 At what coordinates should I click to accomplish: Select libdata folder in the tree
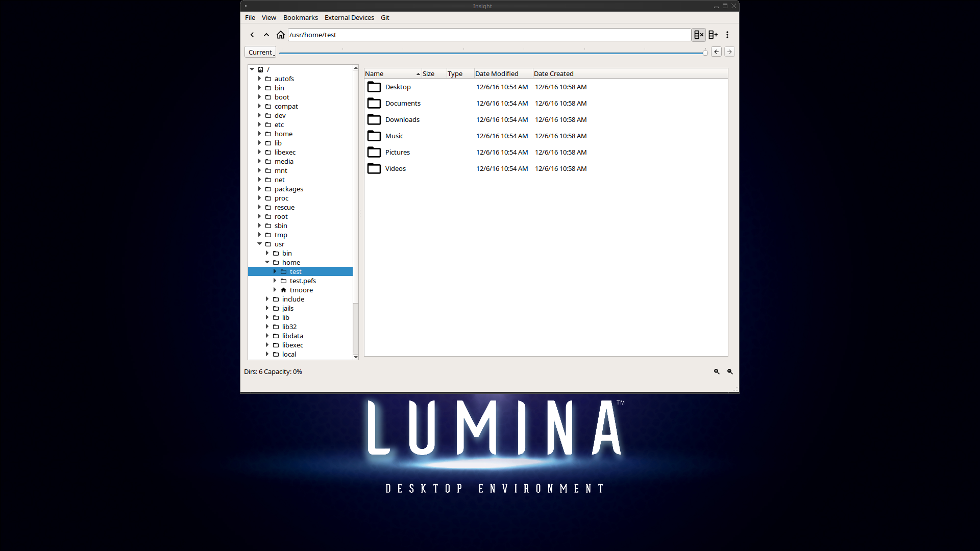click(292, 336)
